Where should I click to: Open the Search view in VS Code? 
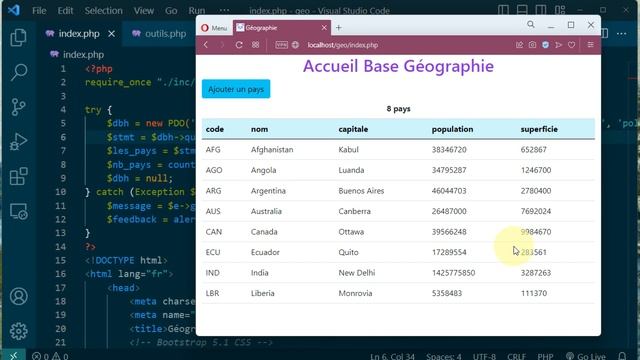(x=18, y=72)
